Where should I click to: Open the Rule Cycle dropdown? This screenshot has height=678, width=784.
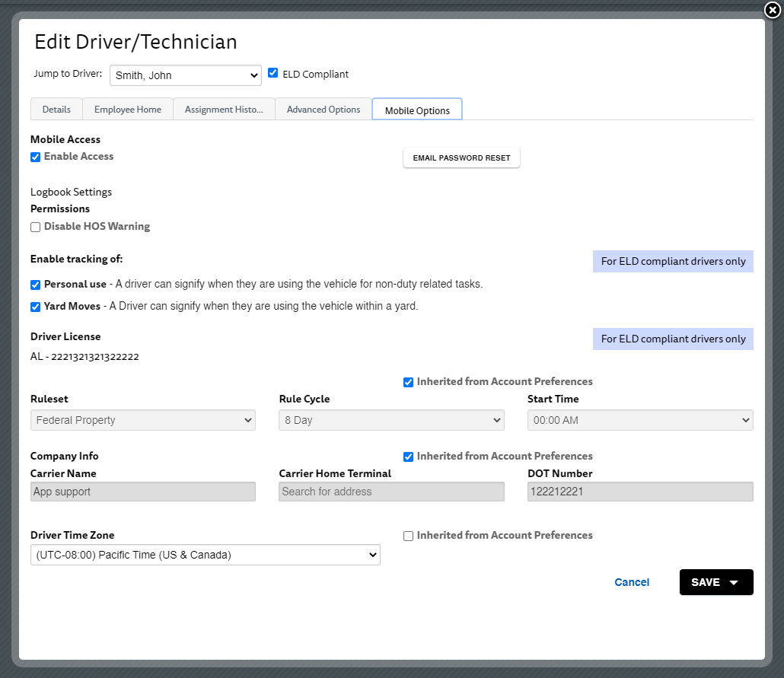tap(391, 420)
